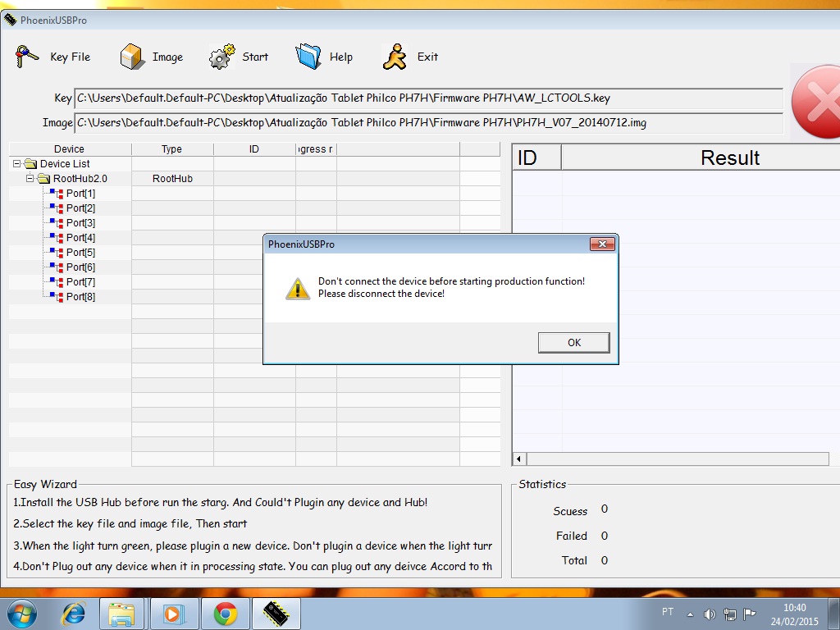Select the Device List root label
The height and width of the screenshot is (630, 840).
pyautogui.click(x=65, y=164)
